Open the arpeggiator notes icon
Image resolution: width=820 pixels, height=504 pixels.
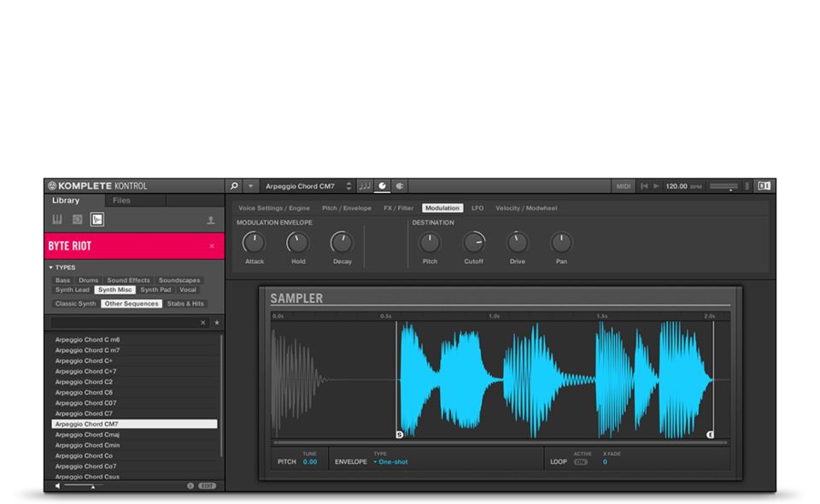365,186
